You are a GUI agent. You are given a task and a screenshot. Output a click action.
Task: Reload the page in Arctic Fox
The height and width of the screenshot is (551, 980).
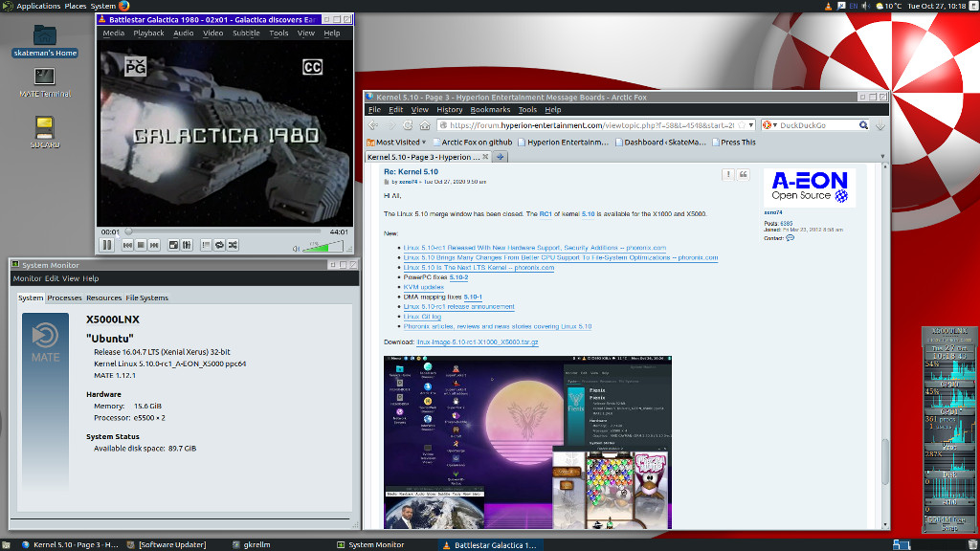point(408,125)
